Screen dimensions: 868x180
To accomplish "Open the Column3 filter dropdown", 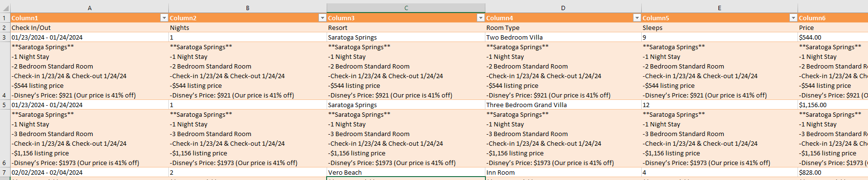I will 481,18.
